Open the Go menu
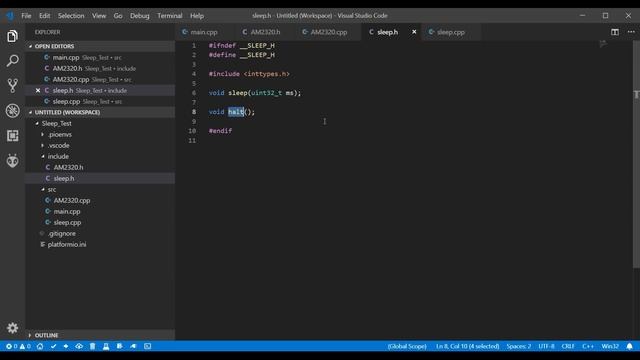Image resolution: width=640 pixels, height=360 pixels. (118, 16)
